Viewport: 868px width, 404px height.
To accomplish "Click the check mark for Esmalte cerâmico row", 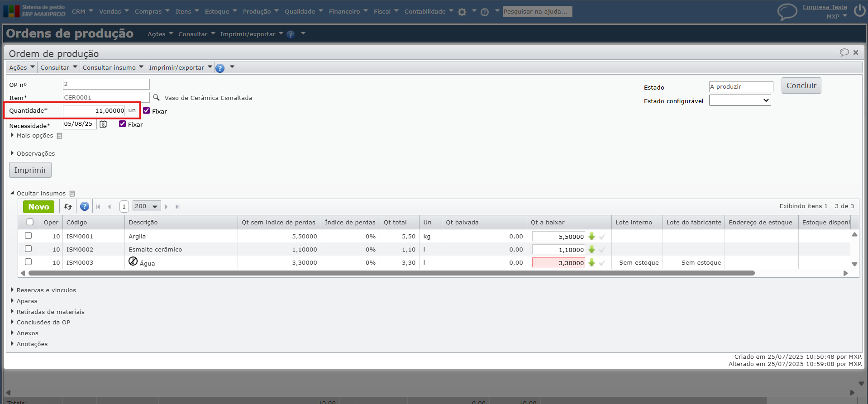I will 602,250.
